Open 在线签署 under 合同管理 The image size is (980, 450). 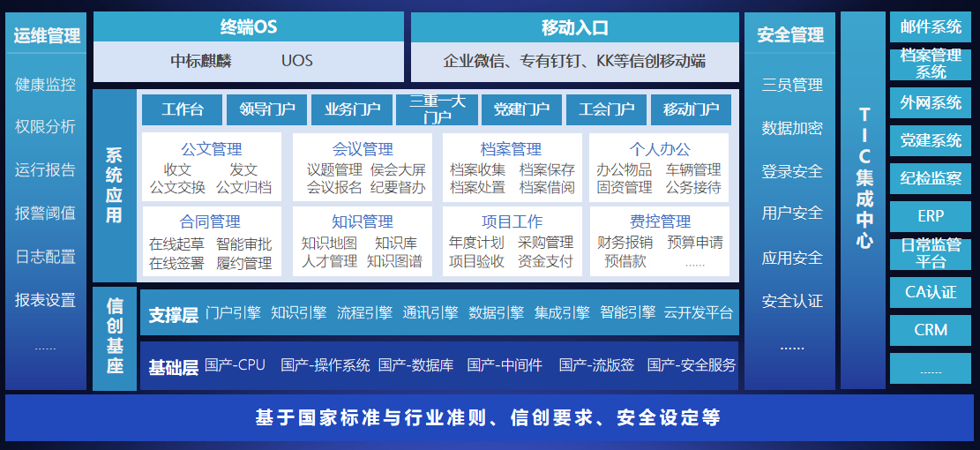(176, 262)
